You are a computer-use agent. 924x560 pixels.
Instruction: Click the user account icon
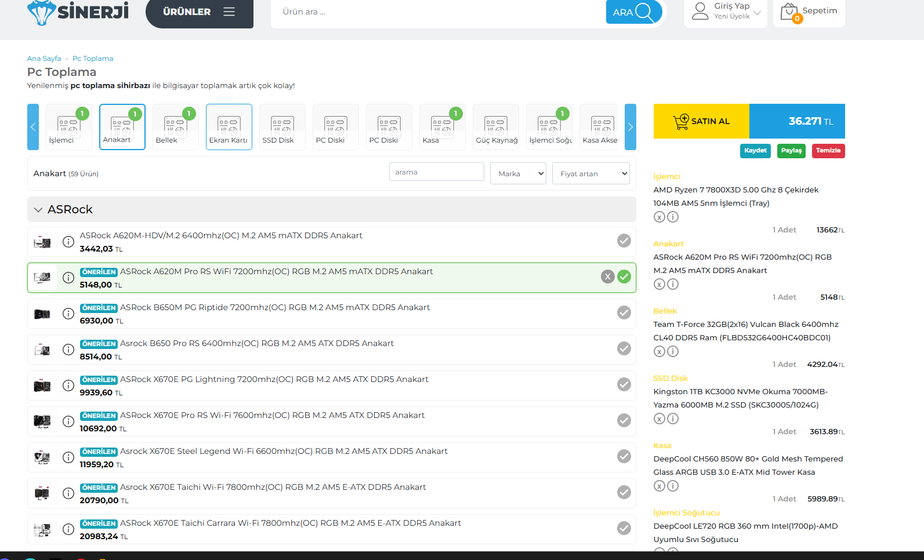click(700, 11)
